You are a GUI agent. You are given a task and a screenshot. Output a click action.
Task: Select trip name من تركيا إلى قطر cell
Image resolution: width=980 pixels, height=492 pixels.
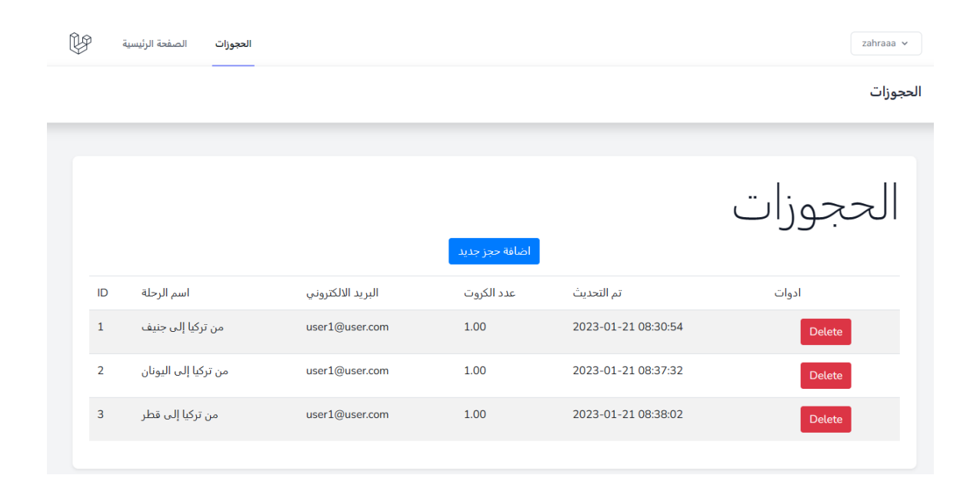(x=180, y=415)
